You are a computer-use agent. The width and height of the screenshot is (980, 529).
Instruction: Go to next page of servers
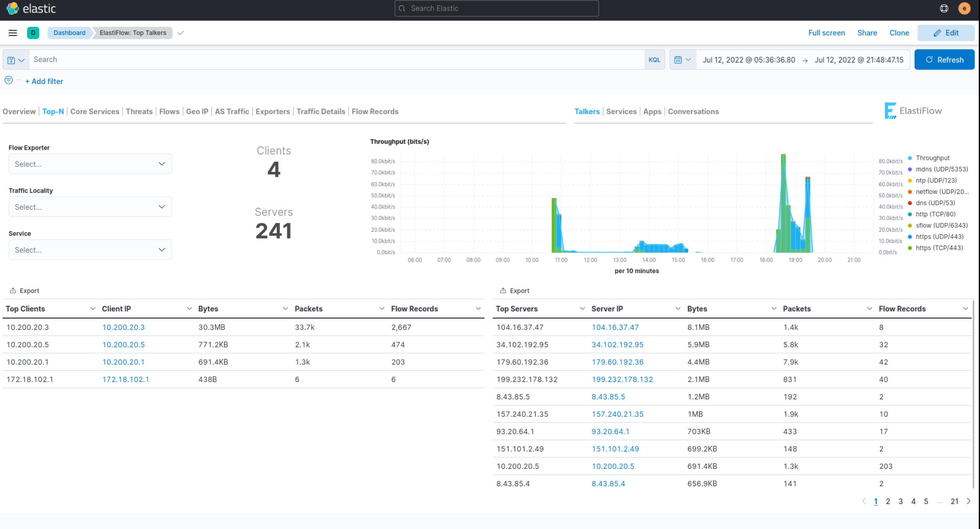968,501
